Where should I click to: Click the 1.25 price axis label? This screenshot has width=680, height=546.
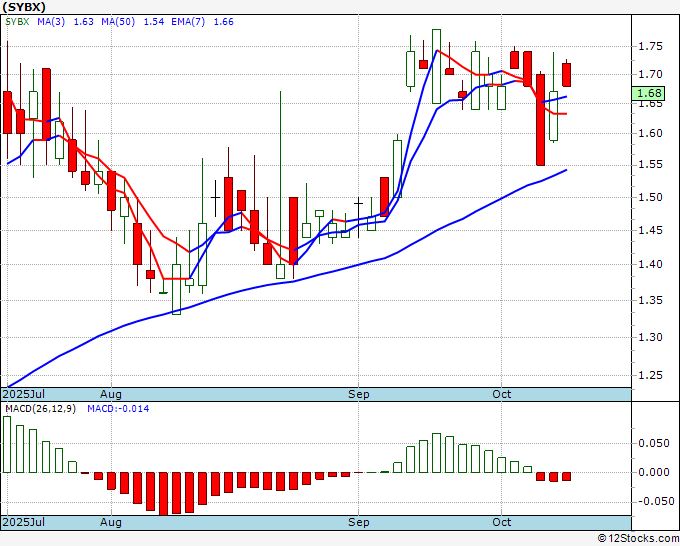(x=651, y=375)
